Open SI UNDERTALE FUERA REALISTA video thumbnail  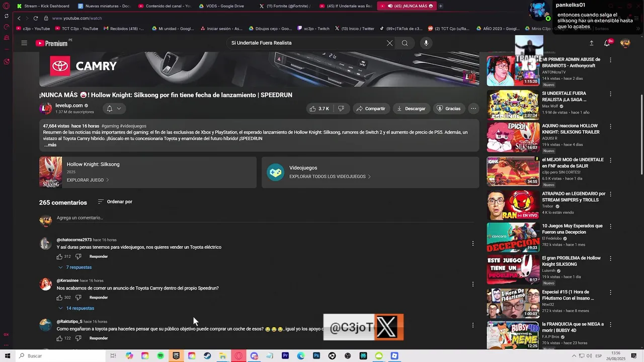pyautogui.click(x=513, y=104)
